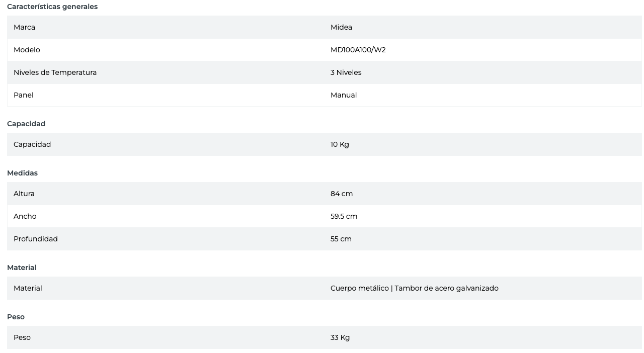Click the Modelo label
644x353 pixels.
coord(27,50)
